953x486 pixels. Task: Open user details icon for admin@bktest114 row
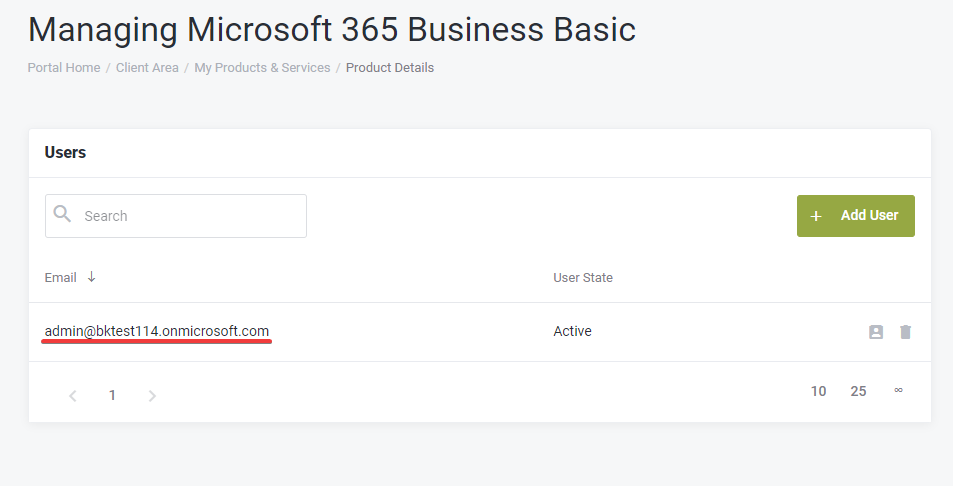(x=876, y=332)
